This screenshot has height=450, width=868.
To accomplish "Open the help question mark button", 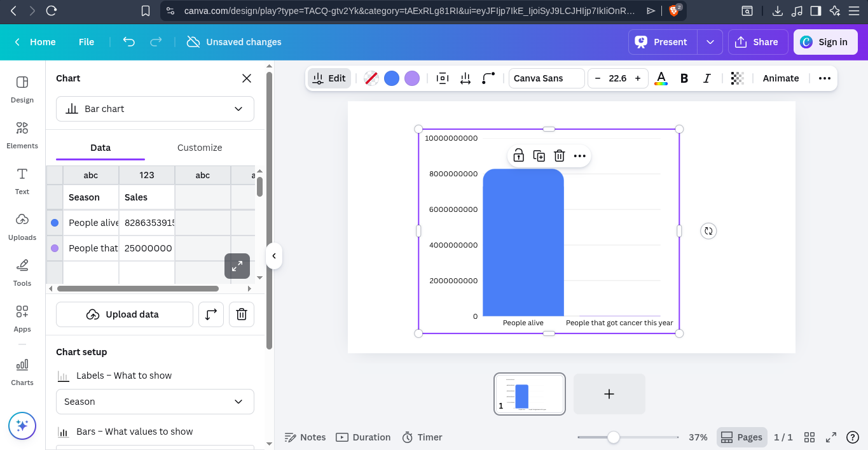I will coord(853,437).
